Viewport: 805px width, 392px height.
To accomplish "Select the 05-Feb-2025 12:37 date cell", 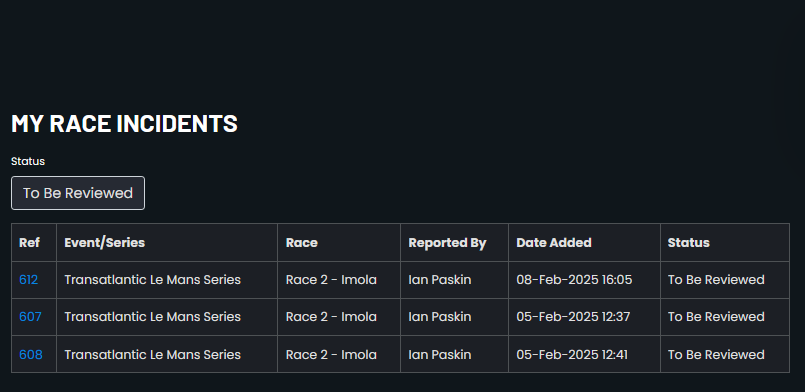I will (573, 317).
